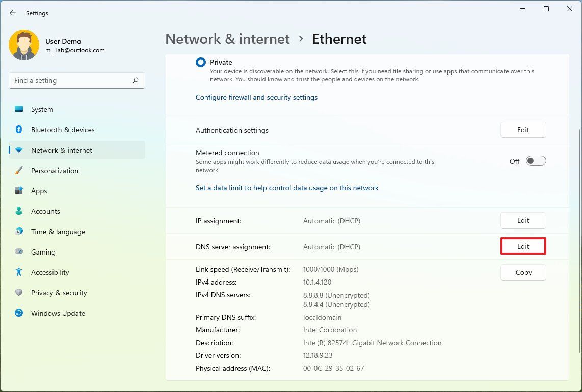Click the back arrow at top left
The height and width of the screenshot is (392, 582).
pos(12,13)
